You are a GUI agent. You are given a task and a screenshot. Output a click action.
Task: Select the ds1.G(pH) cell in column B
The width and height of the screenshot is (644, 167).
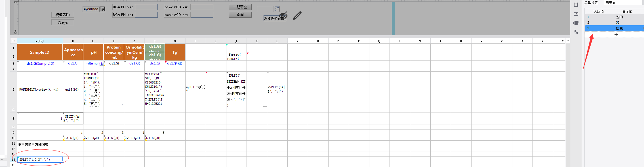point(73,138)
